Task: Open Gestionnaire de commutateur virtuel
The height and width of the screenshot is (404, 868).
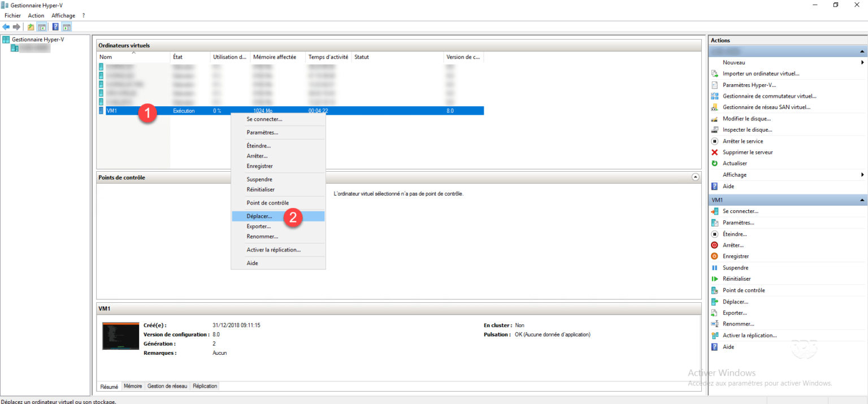Action: tap(770, 96)
